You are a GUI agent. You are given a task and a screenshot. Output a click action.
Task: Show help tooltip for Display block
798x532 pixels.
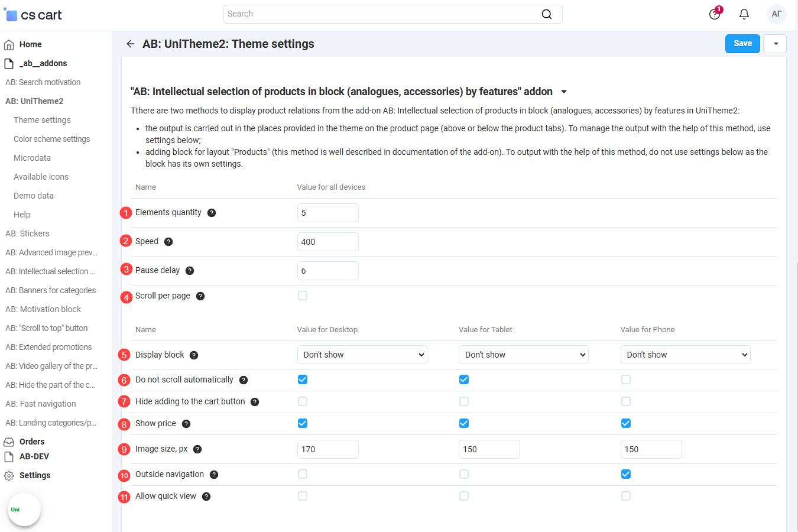pos(194,355)
